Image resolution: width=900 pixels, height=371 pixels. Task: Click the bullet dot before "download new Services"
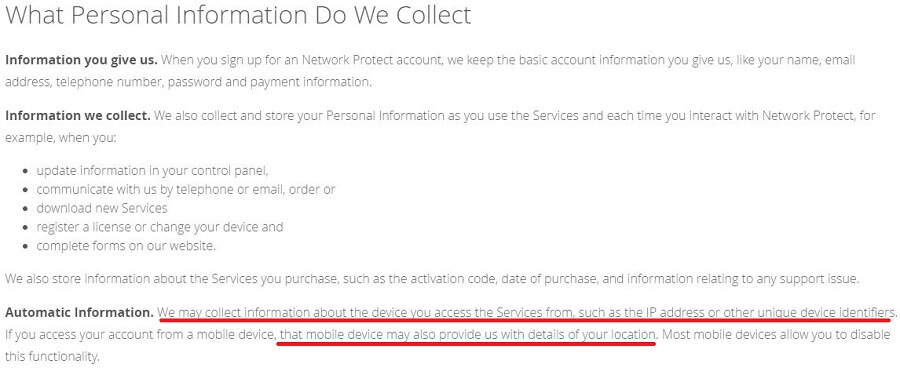click(25, 209)
